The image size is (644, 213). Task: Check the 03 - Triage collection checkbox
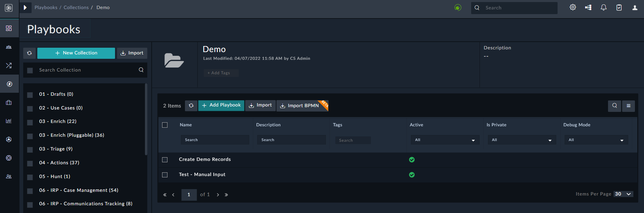click(30, 150)
